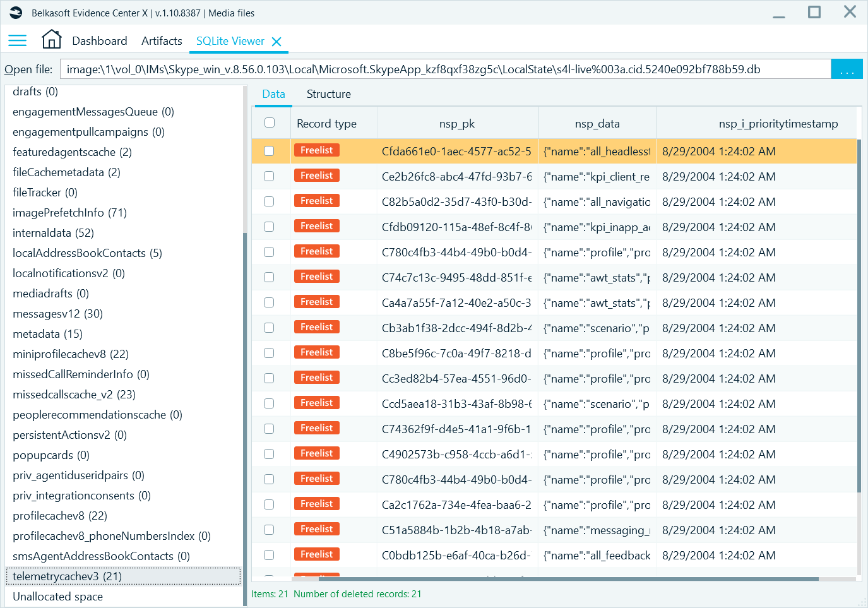
Task: Switch to the Structure tab
Action: tap(329, 94)
